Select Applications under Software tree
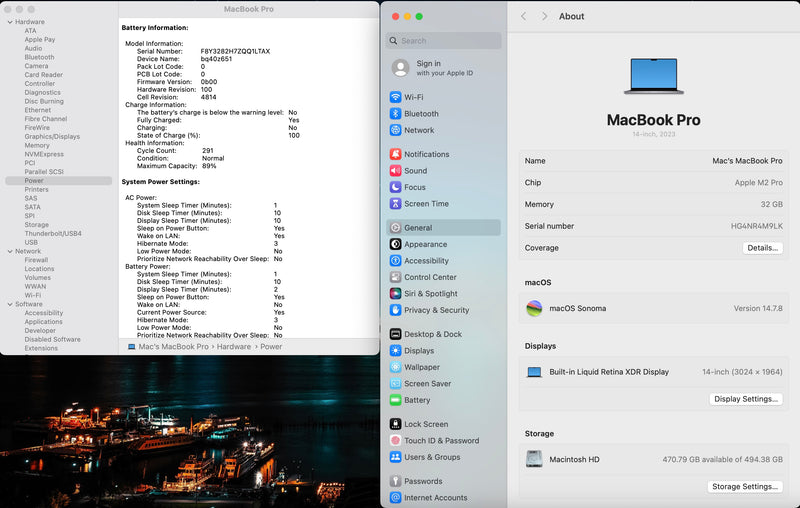The image size is (800, 508). pyautogui.click(x=43, y=322)
